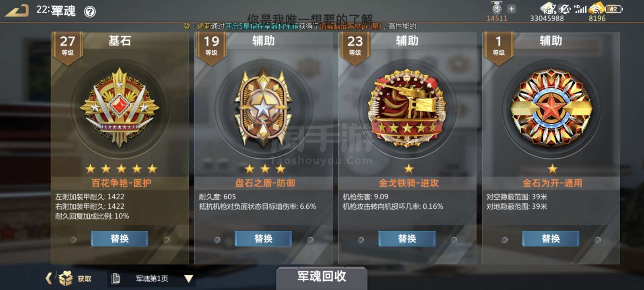Toggle left slot circle on level 23 辅助 card
644x290 pixels.
tap(361, 240)
